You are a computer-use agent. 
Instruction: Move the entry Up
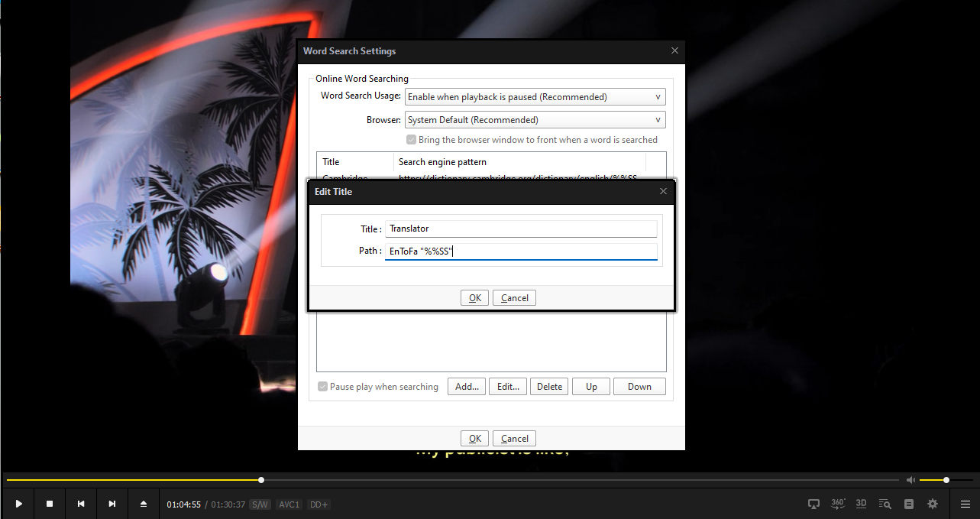pyautogui.click(x=591, y=387)
